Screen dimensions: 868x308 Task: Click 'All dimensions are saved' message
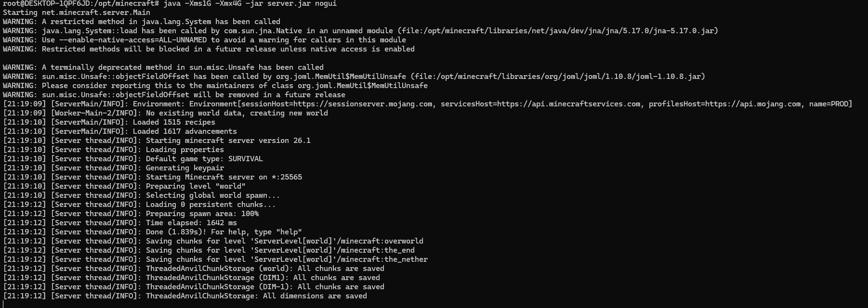315,296
